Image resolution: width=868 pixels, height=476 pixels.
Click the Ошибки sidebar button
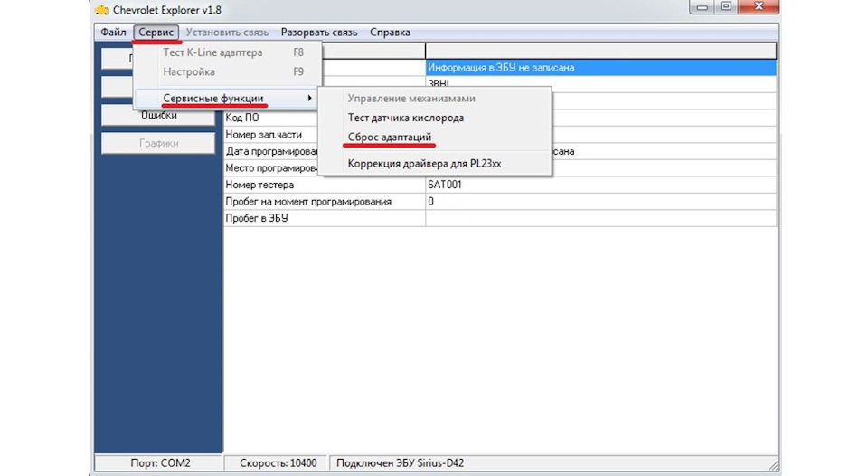click(x=158, y=115)
